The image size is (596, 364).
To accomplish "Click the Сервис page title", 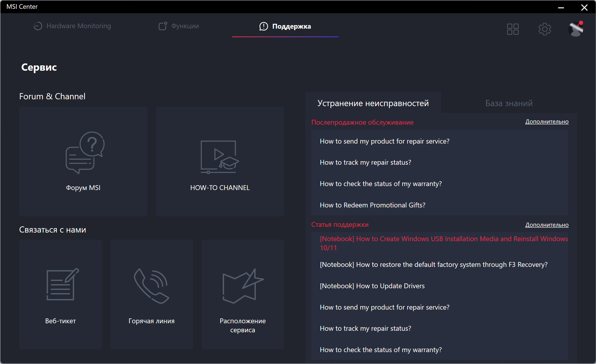I will tap(39, 67).
